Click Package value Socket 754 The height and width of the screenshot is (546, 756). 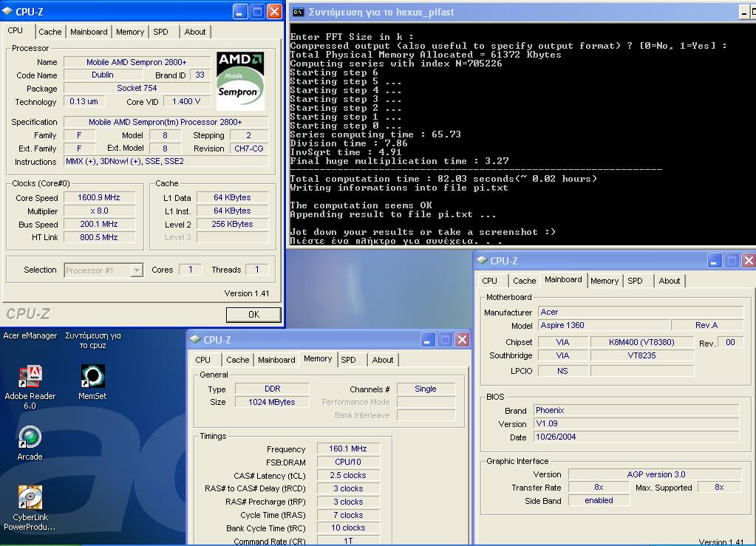tap(137, 88)
